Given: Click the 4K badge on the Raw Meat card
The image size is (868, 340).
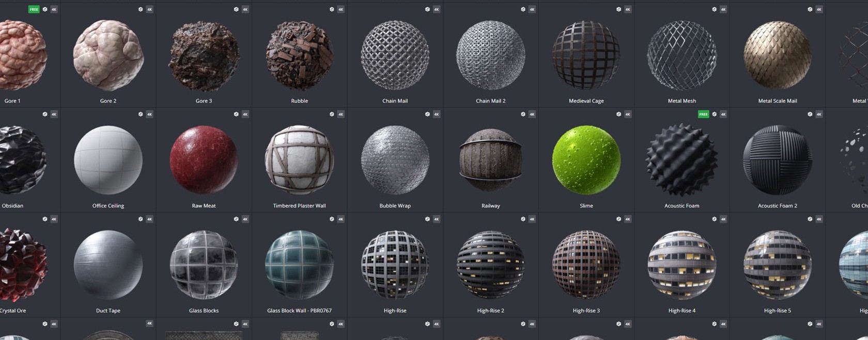Looking at the screenshot, I should [245, 114].
